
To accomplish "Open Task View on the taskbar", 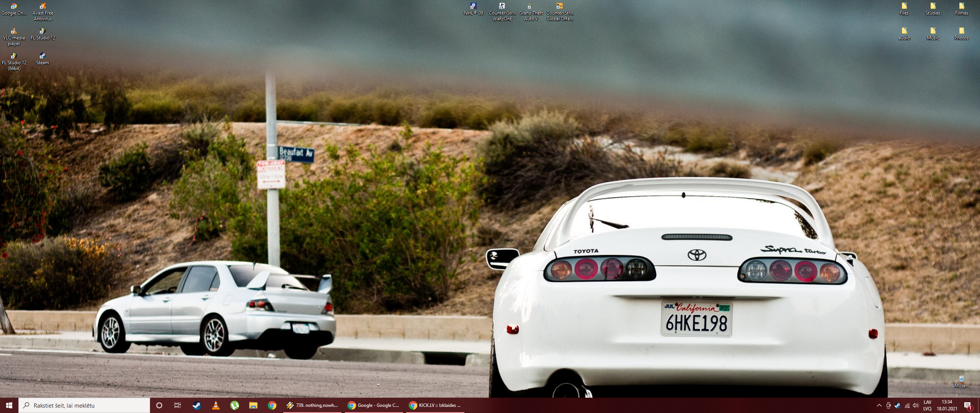I will [178, 405].
